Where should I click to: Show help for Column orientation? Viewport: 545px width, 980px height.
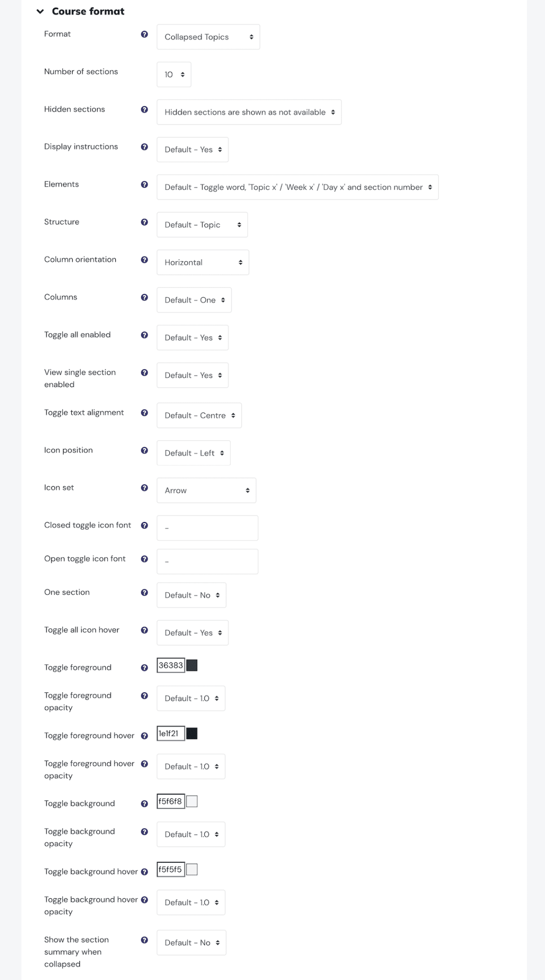coord(144,260)
